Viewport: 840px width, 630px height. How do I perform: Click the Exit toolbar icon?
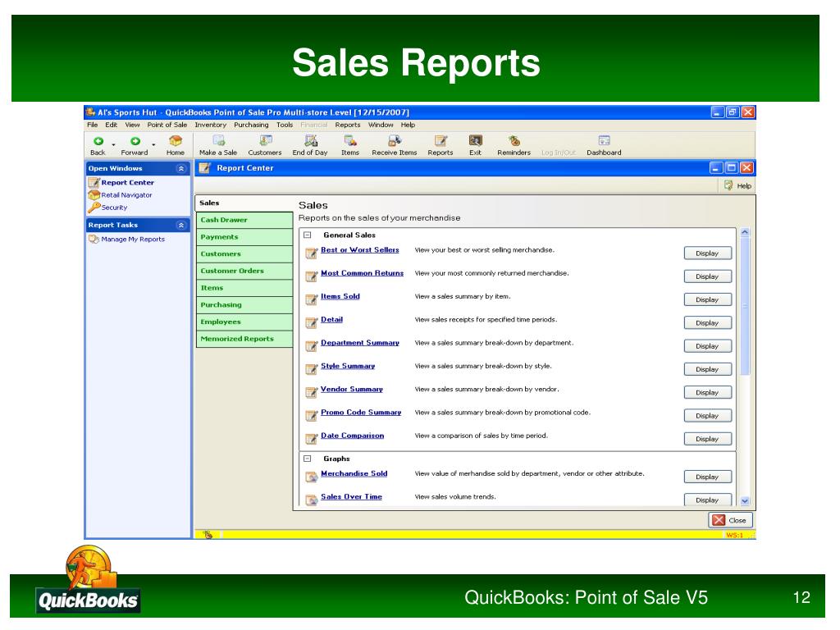tap(475, 145)
